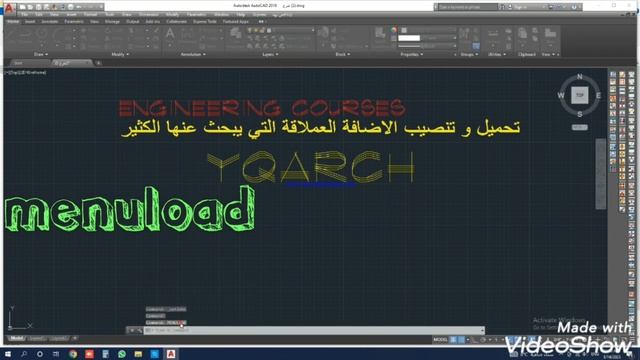This screenshot has width=640, height=360.
Task: Expand the Modify panel dropdown
Action: point(120,54)
